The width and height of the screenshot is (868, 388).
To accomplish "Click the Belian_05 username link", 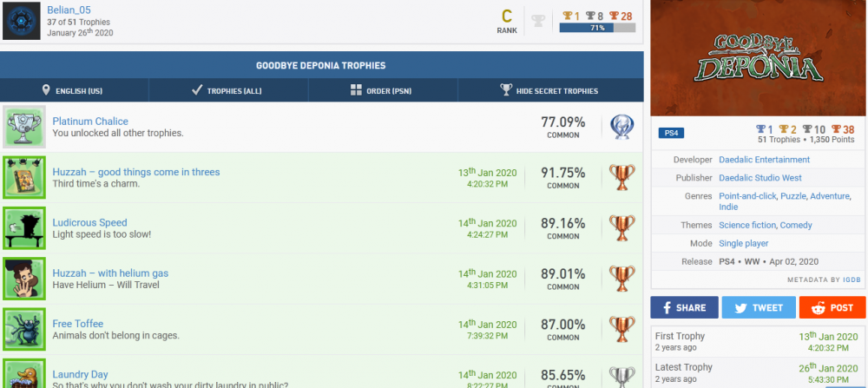I will click(x=69, y=10).
